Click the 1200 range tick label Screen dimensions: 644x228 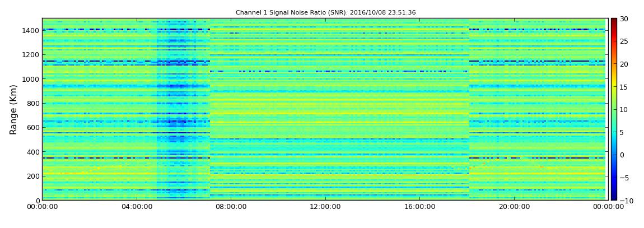[x=31, y=55]
